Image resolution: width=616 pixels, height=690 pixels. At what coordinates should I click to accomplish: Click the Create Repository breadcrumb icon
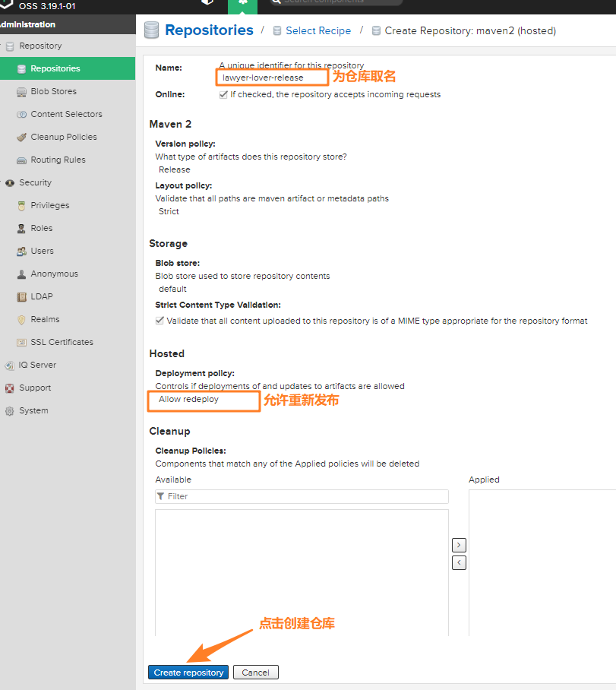pos(376,31)
